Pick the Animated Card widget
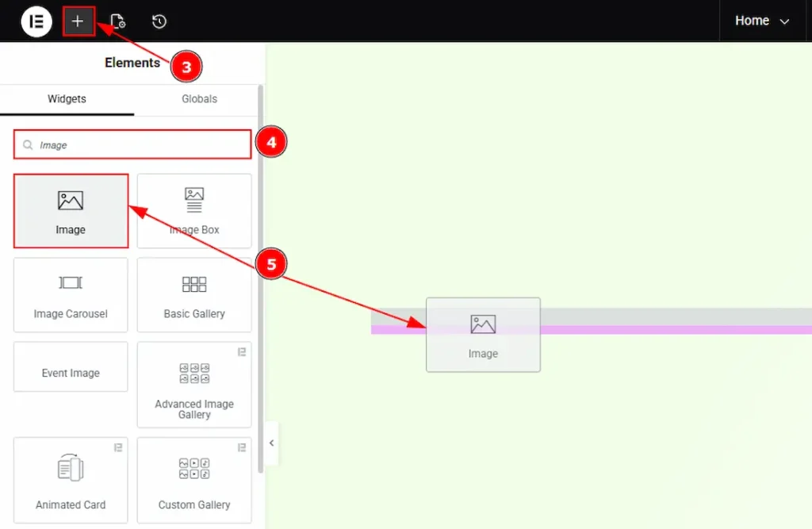812x529 pixels. pos(71,481)
